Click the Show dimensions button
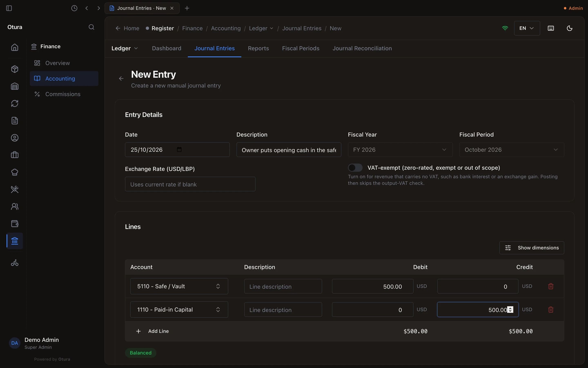588x368 pixels. pos(532,248)
